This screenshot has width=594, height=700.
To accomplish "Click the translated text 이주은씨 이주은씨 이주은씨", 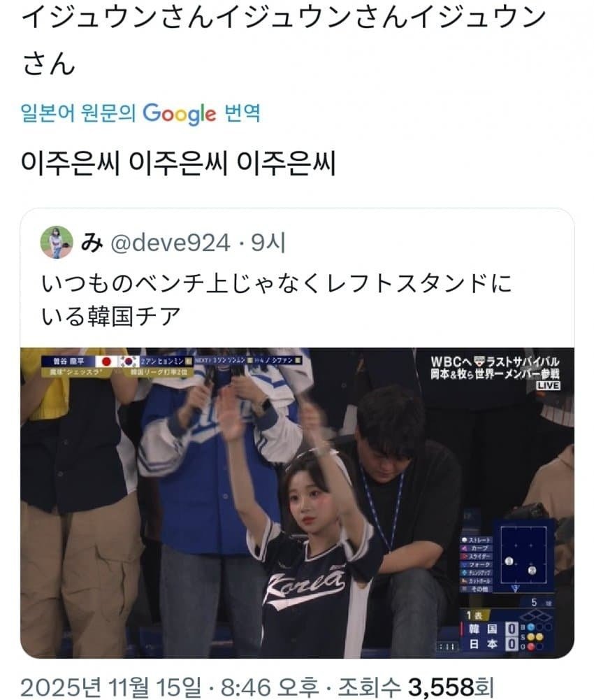I will (x=178, y=163).
